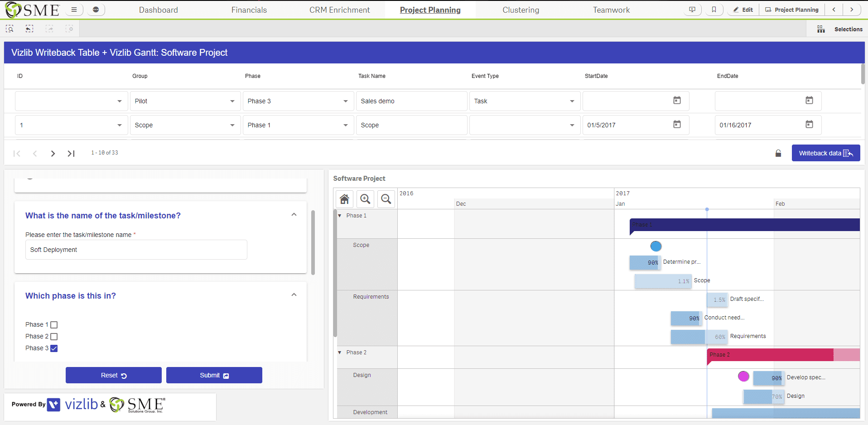
Task: Open calendar for StartDate 01/5/2017
Action: click(677, 125)
